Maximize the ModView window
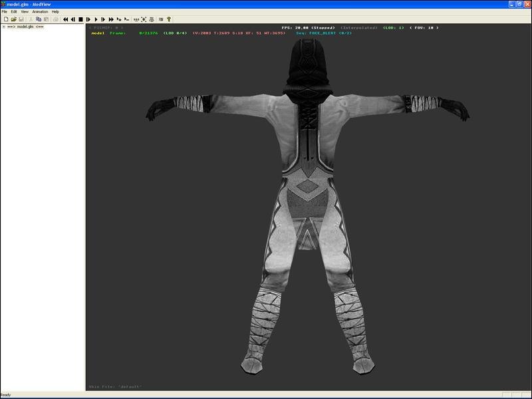Image resolution: width=532 pixels, height=399 pixels. (519, 4)
